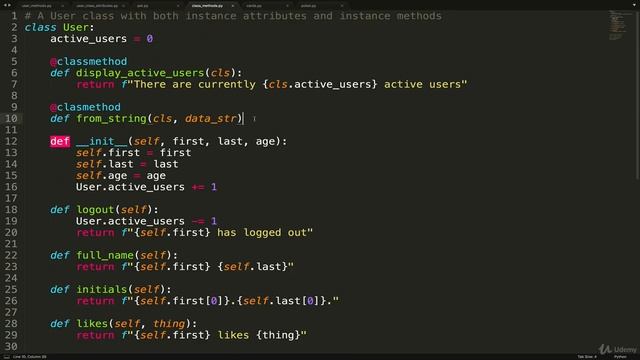
Task: Click the '@classmethod' decorator on line 5
Action: (89, 62)
